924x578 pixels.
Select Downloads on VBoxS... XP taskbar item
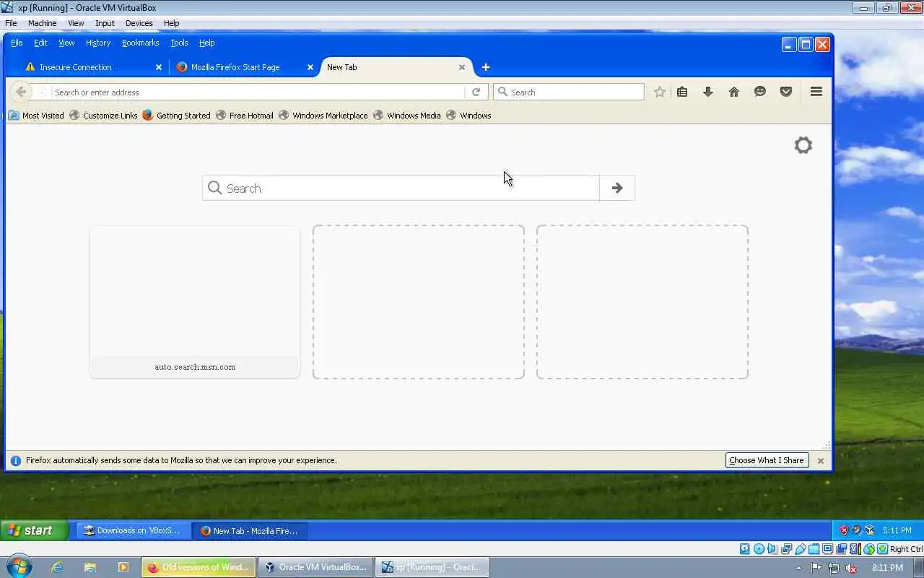point(134,530)
